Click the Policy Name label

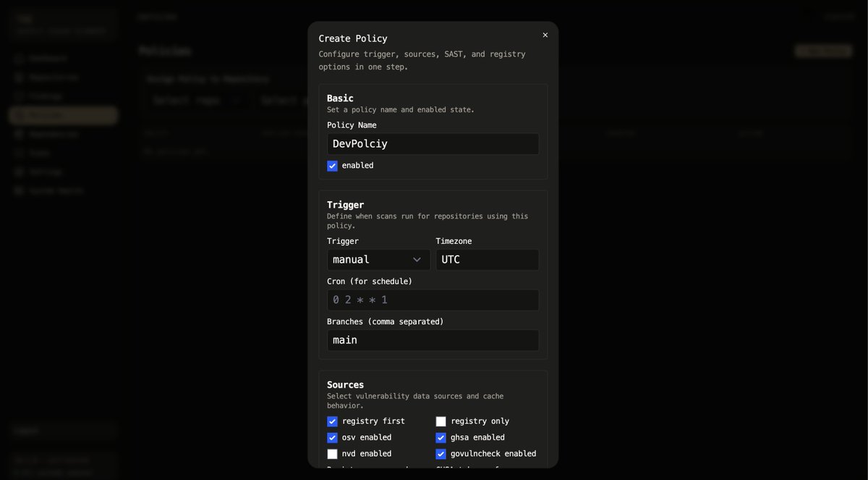point(352,125)
